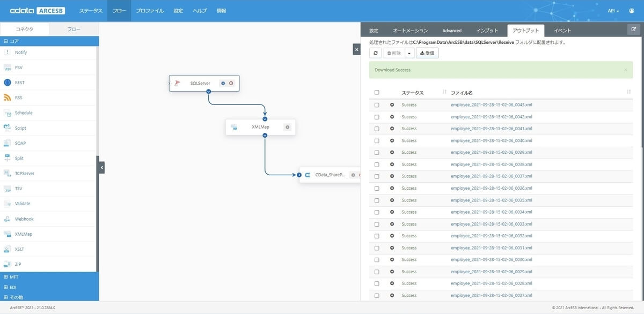This screenshot has width=644, height=314.
Task: Check the box for employee_..._0036.xml
Action: [377, 188]
